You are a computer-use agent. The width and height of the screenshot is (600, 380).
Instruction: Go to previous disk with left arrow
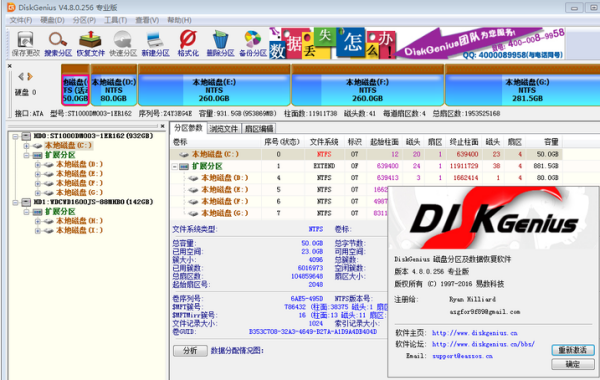pyautogui.click(x=21, y=77)
